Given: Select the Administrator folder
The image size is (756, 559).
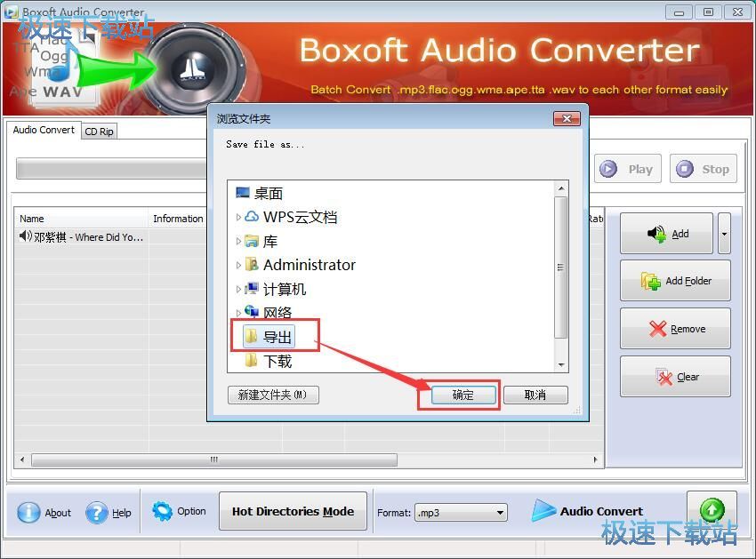Looking at the screenshot, I should coord(309,265).
